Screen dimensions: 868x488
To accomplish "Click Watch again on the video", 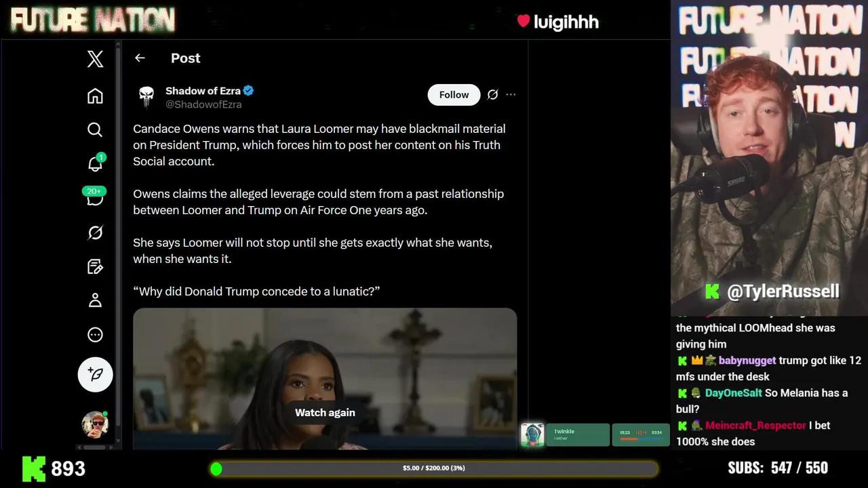I will [325, 412].
